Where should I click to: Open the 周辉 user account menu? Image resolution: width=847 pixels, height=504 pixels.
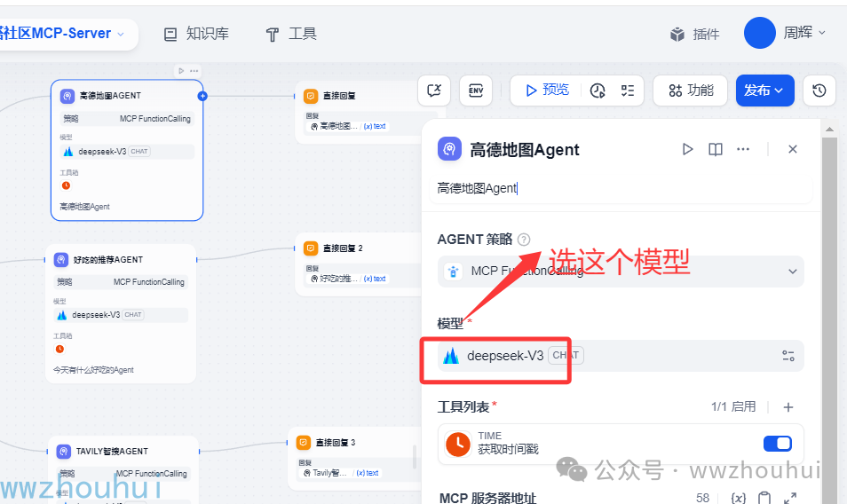coord(804,33)
